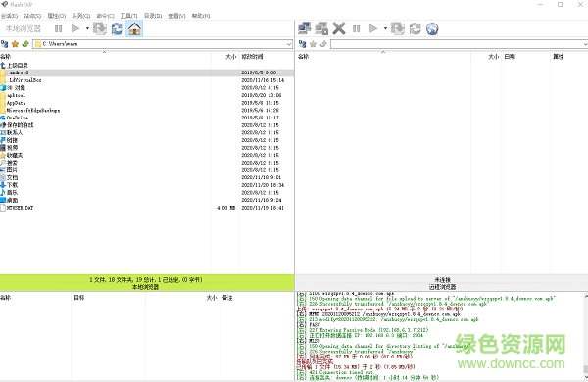The image size is (588, 382).
Task: Open the 目录 (Directory) menu
Action: [153, 16]
